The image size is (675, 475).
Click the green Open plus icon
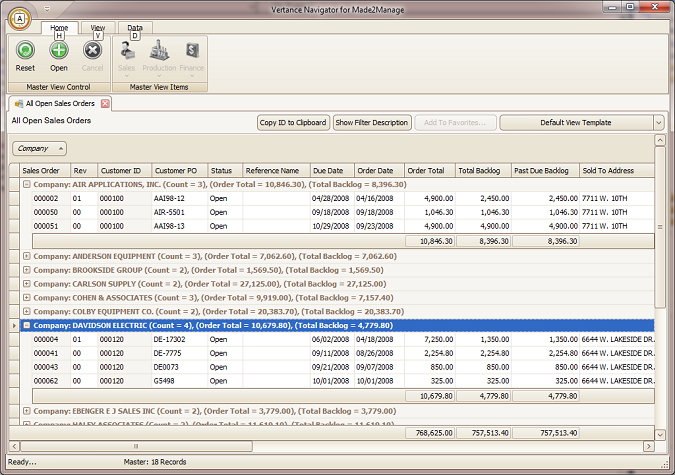coord(59,50)
